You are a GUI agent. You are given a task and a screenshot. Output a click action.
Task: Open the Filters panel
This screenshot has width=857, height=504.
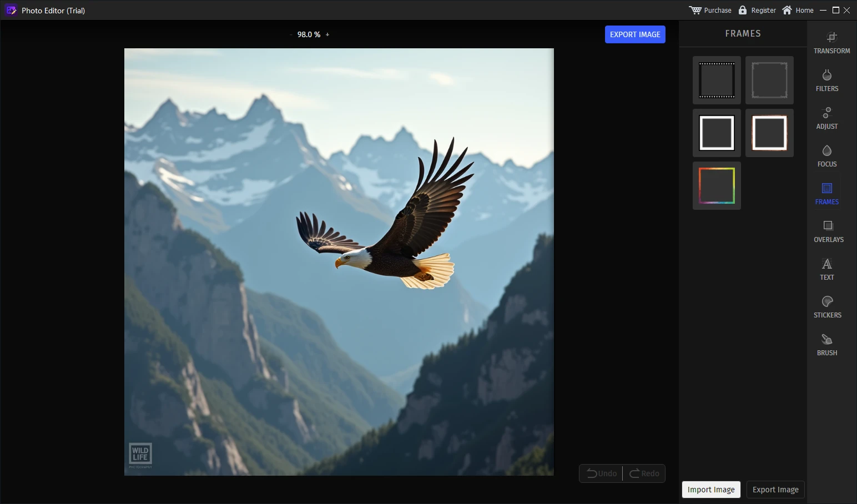pos(827,80)
